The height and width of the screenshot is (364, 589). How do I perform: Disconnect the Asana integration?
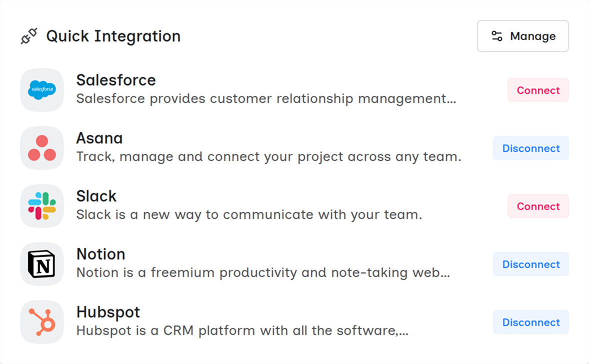[x=530, y=148]
